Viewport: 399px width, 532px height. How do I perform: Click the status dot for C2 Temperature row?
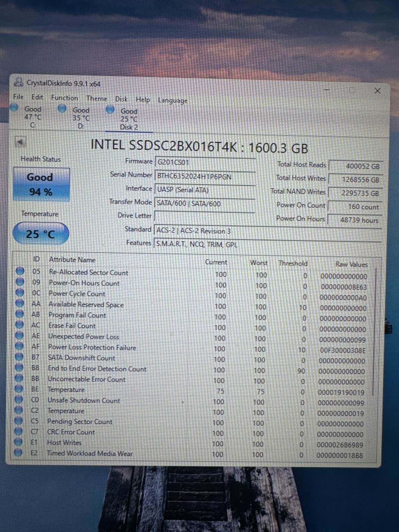click(19, 410)
